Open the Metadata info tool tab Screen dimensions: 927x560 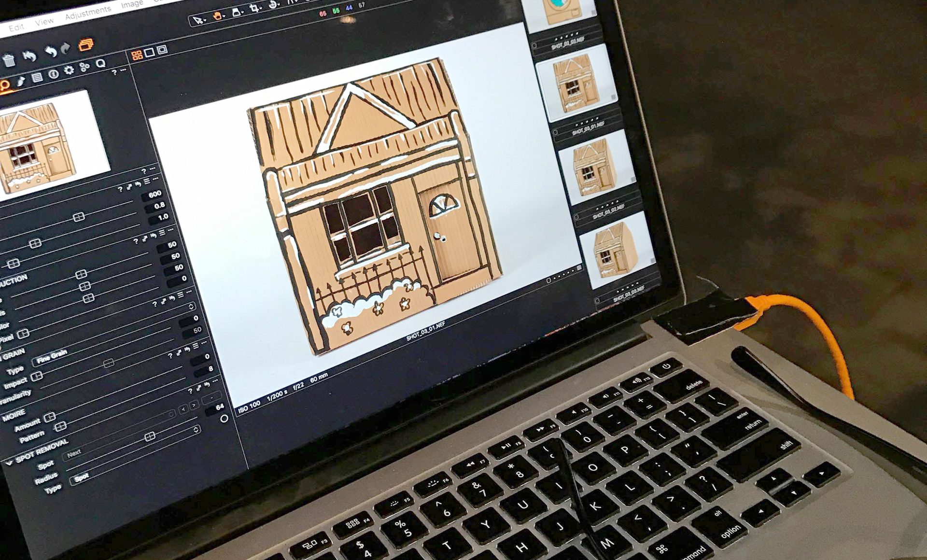[53, 74]
